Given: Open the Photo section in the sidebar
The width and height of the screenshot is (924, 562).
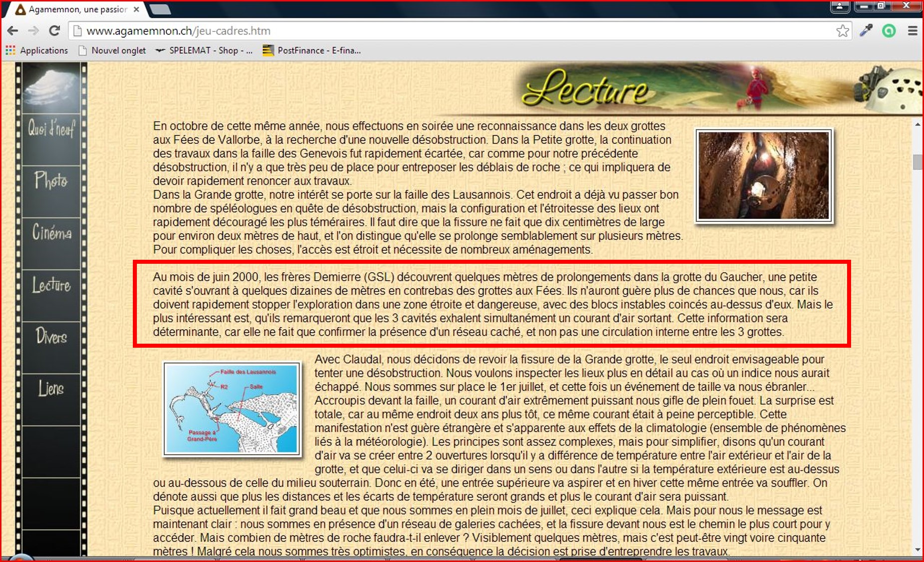Looking at the screenshot, I should [x=51, y=181].
